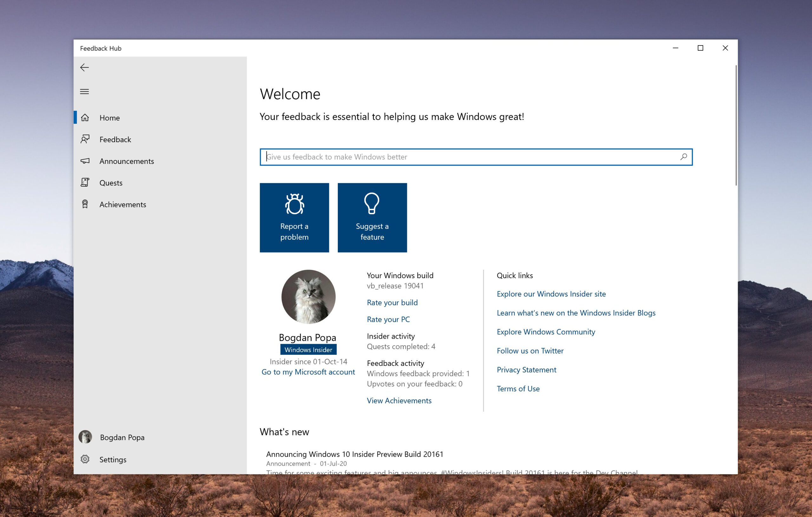Select Quests in the sidebar

pos(160,182)
